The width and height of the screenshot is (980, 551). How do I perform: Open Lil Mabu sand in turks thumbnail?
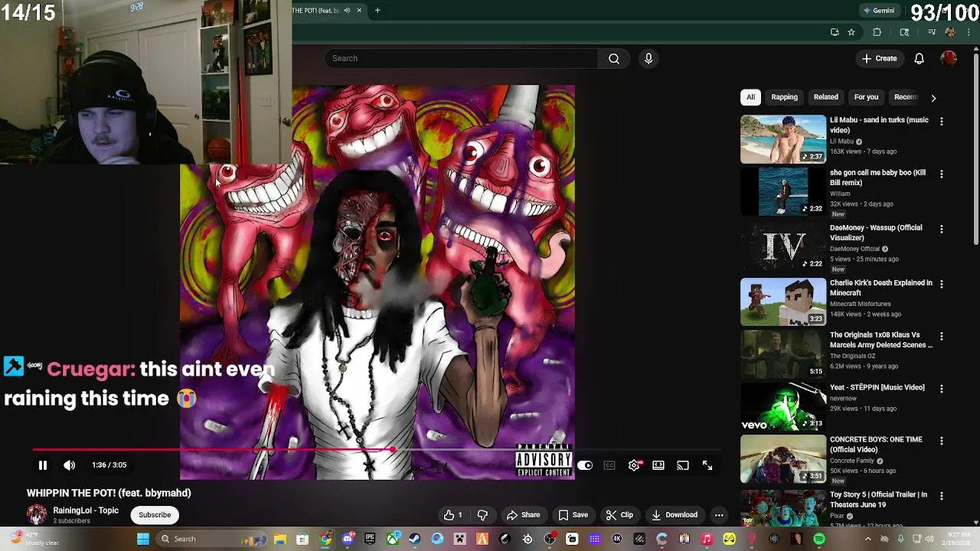pos(783,139)
